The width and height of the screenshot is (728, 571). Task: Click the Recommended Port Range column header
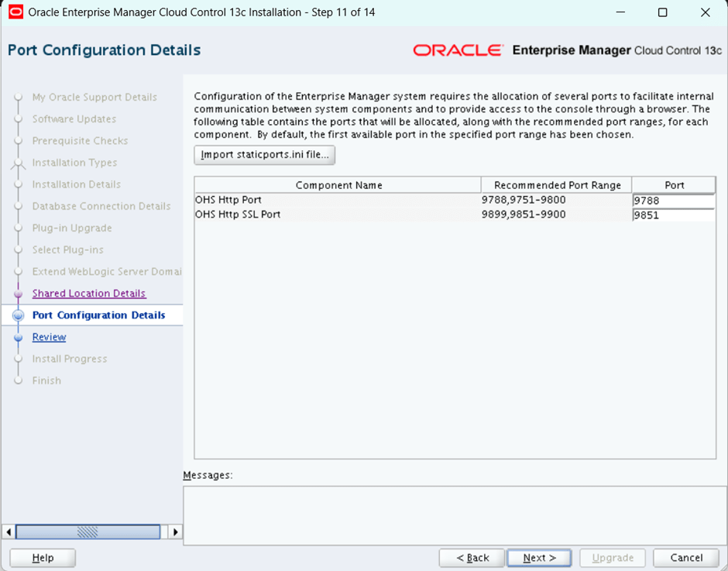[x=557, y=185]
